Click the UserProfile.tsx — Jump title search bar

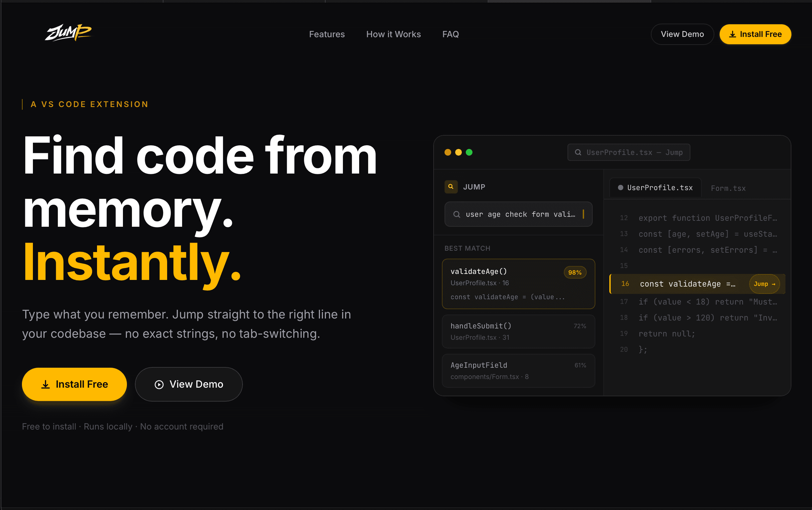[x=629, y=153]
